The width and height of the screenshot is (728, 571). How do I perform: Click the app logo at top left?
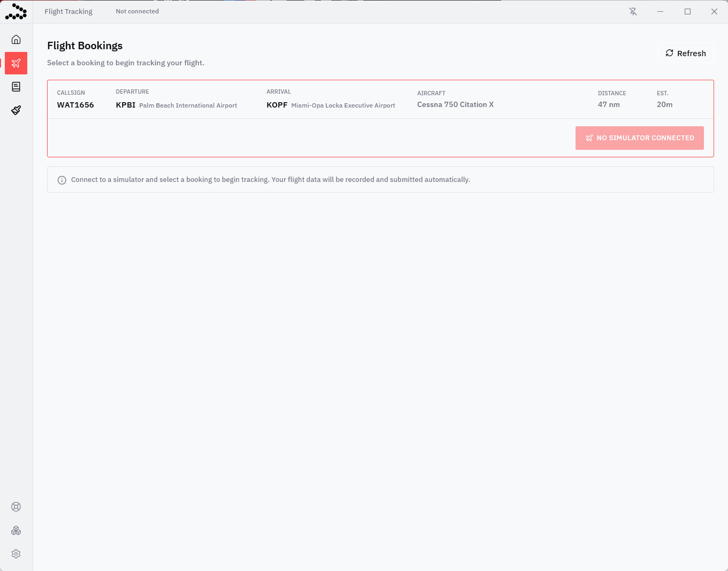click(x=16, y=11)
